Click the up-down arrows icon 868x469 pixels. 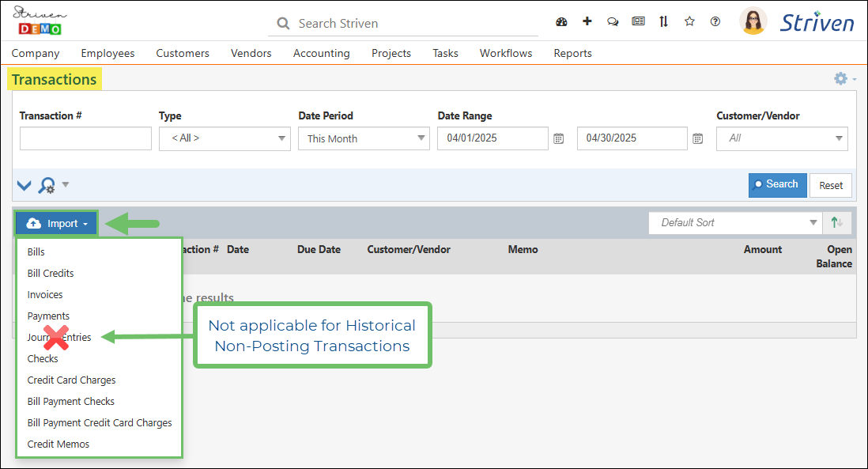664,21
